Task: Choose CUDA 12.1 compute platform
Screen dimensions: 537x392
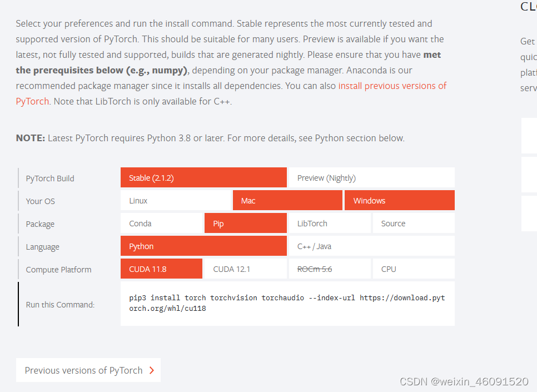Action: click(x=245, y=269)
